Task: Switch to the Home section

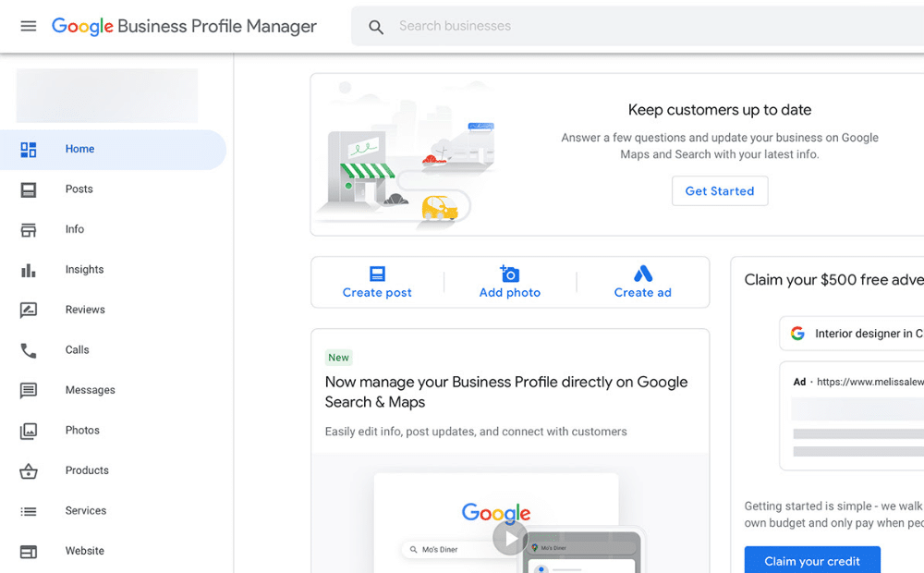Action: coord(29,149)
